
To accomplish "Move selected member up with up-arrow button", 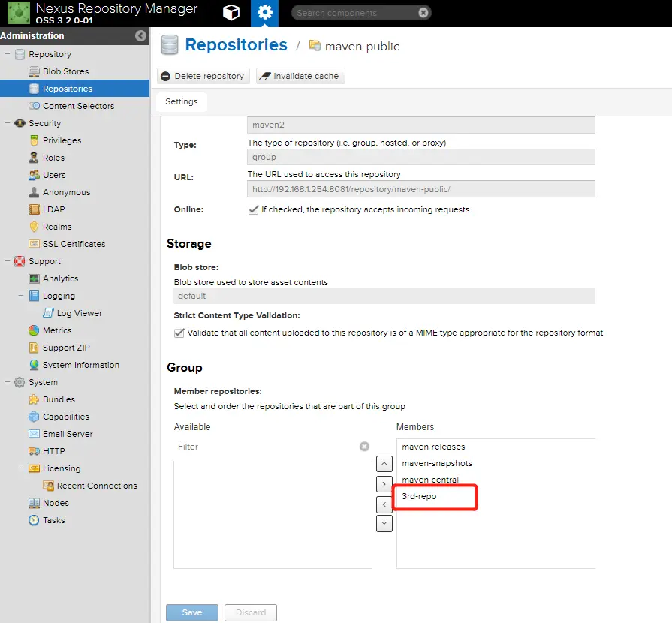I will click(x=384, y=464).
